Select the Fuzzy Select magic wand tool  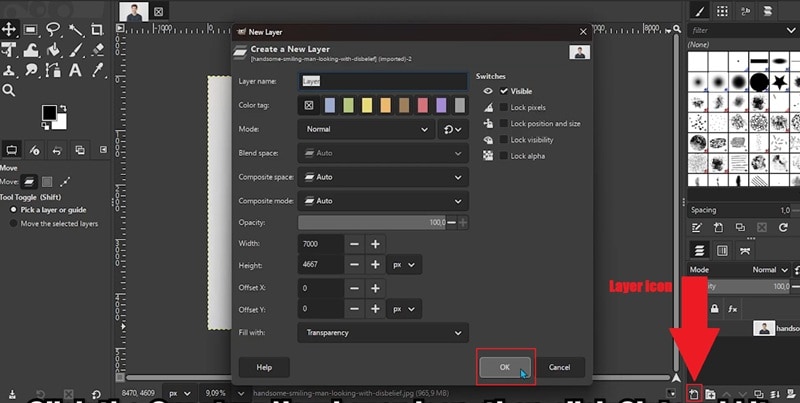(76, 30)
